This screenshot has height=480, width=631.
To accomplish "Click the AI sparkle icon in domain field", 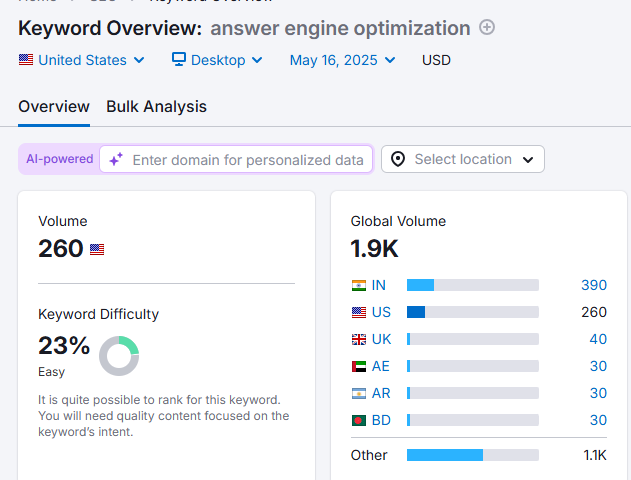I will point(116,160).
